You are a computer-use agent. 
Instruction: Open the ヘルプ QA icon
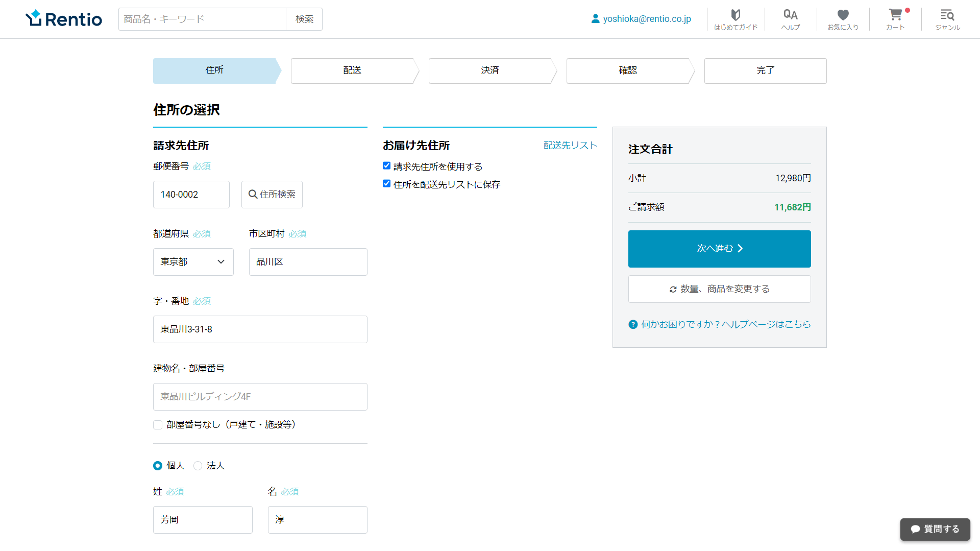point(790,19)
